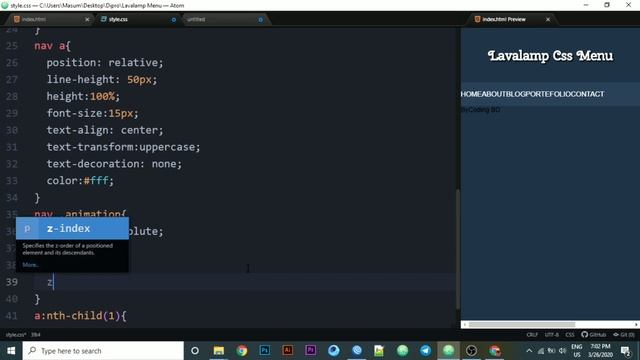
Task: Click line number 41 in the gutter
Action: [x=12, y=316]
